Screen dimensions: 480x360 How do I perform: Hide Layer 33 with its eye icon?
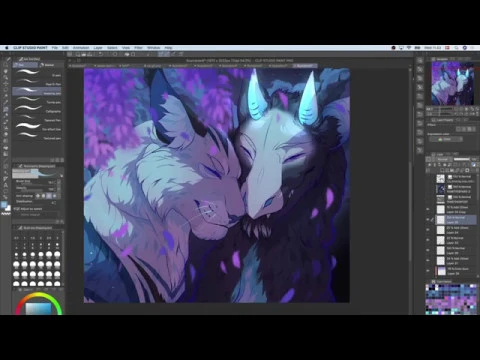tap(428, 240)
